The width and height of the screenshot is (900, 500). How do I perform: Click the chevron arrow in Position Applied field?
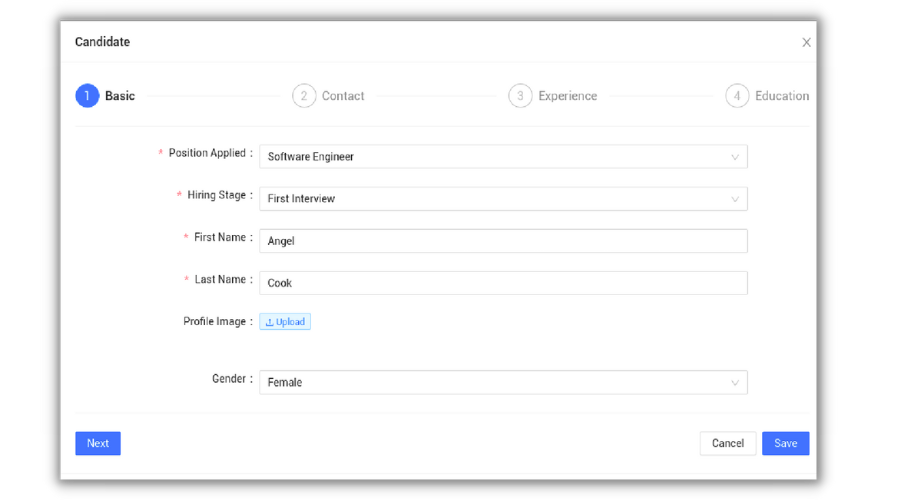735,157
